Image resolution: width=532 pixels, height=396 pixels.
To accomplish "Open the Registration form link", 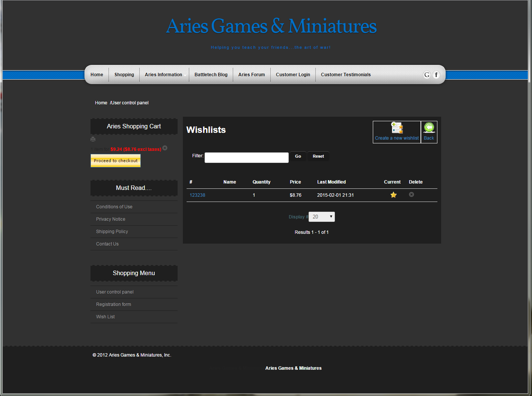I will [x=114, y=304].
